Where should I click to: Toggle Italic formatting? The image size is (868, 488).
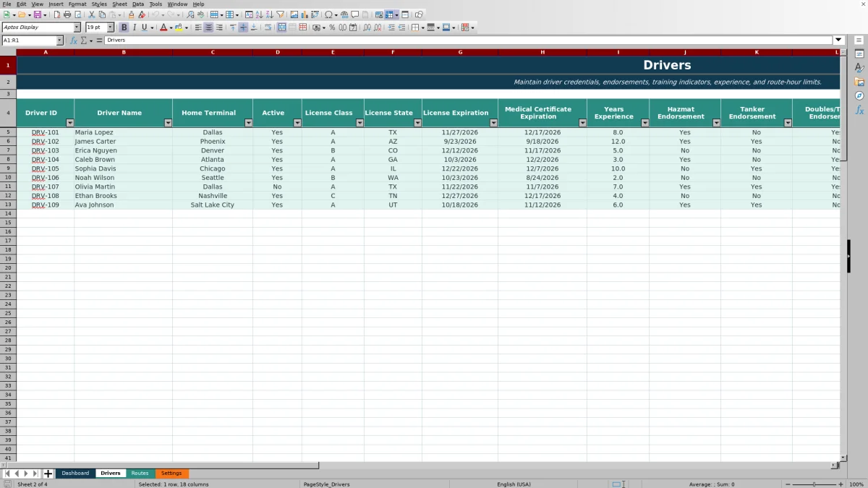135,27
